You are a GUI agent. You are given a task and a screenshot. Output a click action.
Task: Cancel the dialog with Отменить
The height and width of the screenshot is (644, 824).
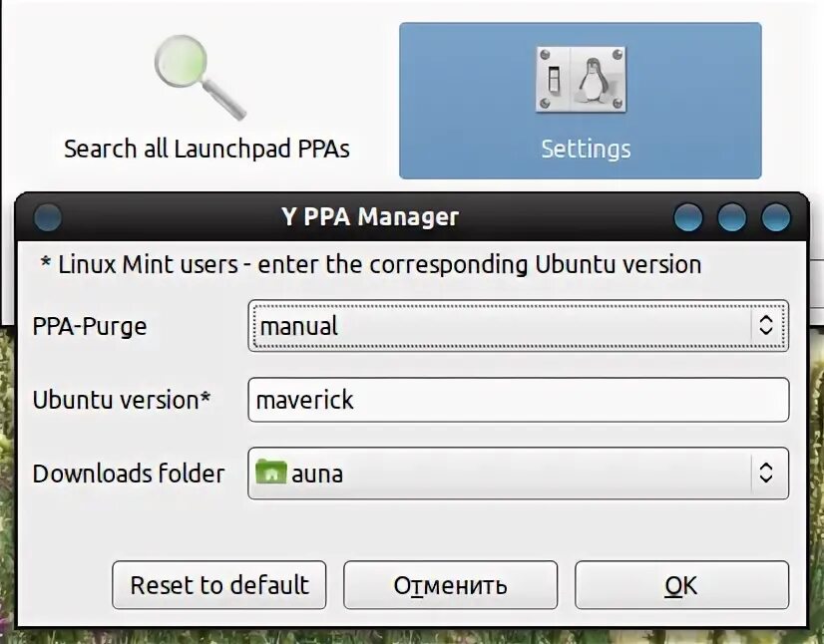450,585
